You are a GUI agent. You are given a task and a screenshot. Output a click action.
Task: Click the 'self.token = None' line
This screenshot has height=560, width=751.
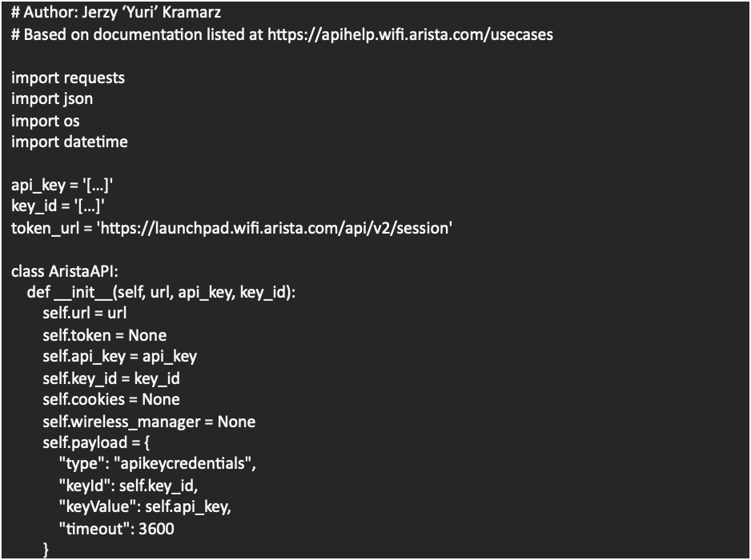[105, 335]
